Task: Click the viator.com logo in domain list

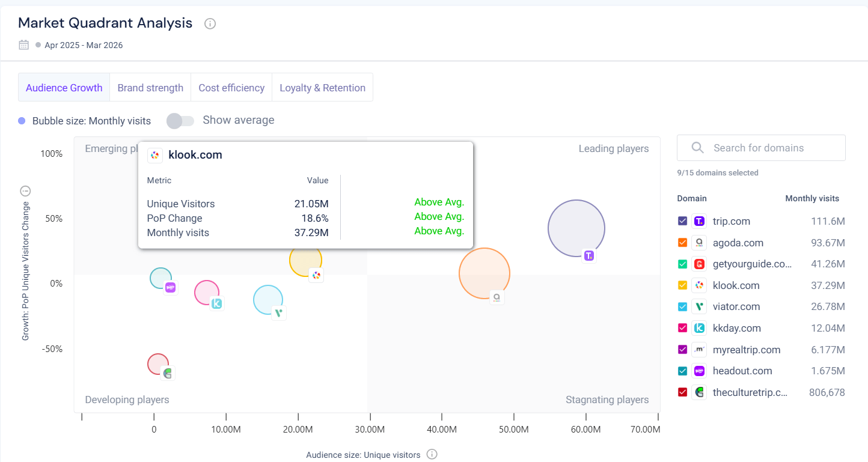Action: coord(699,306)
